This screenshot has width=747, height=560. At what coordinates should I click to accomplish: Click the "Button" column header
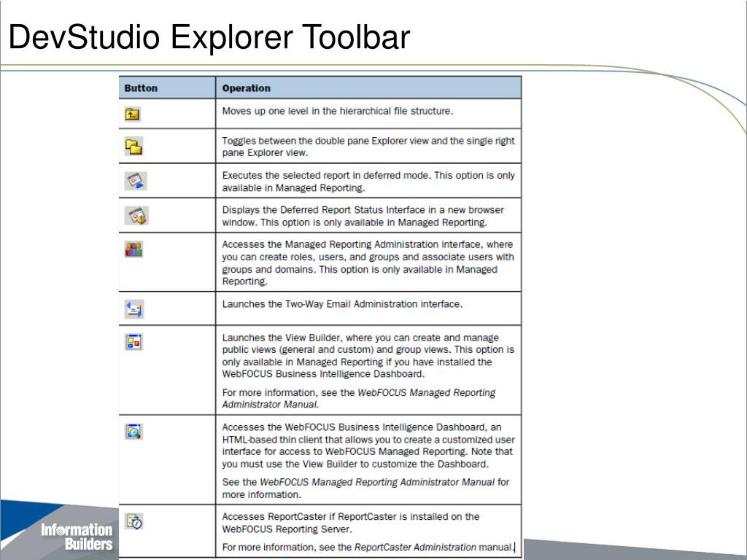coord(141,88)
